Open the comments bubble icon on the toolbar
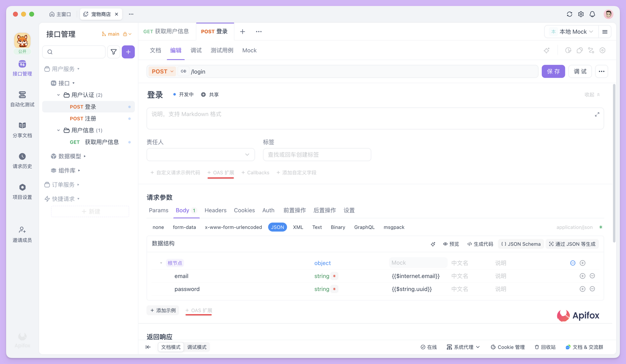The height and width of the screenshot is (364, 626). point(580,50)
